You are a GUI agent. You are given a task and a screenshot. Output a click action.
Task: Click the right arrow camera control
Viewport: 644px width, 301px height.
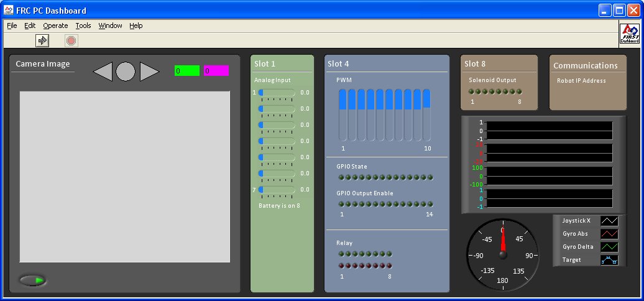click(x=149, y=72)
